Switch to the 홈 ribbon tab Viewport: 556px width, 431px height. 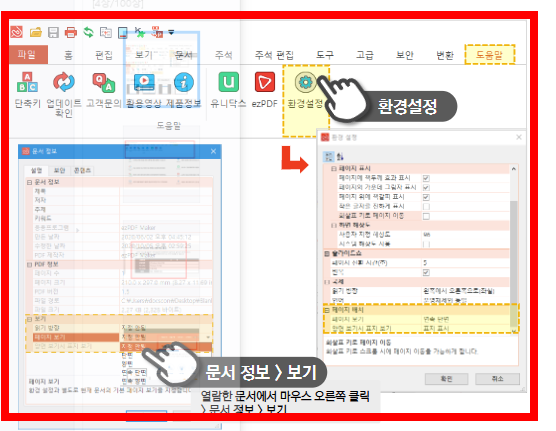click(x=68, y=55)
